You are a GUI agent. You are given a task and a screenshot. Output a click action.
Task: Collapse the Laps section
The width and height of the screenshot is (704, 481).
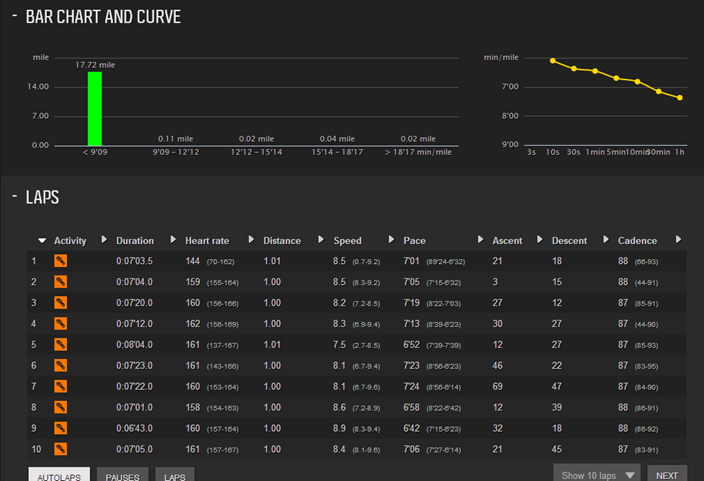(x=15, y=197)
